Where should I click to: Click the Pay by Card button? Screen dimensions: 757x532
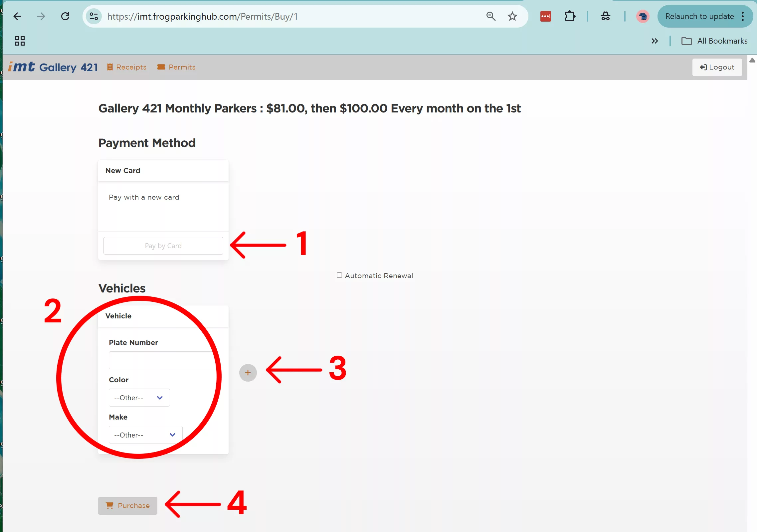163,246
